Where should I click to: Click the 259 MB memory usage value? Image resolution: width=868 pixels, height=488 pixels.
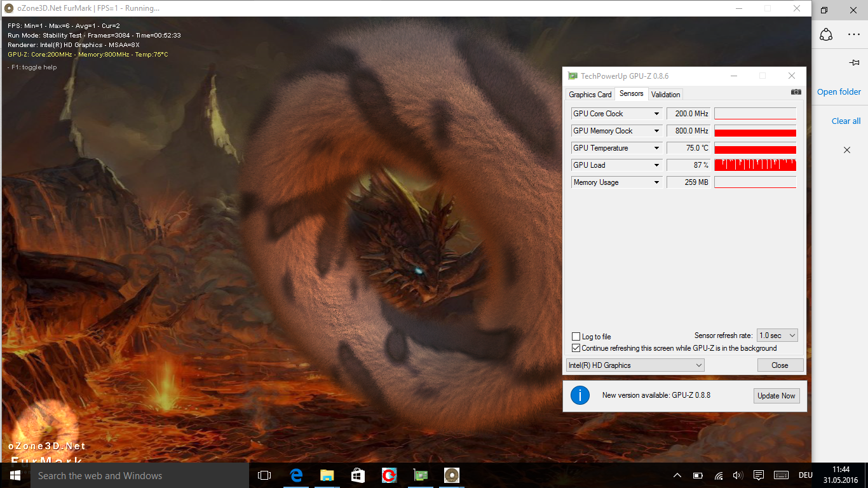(x=688, y=182)
